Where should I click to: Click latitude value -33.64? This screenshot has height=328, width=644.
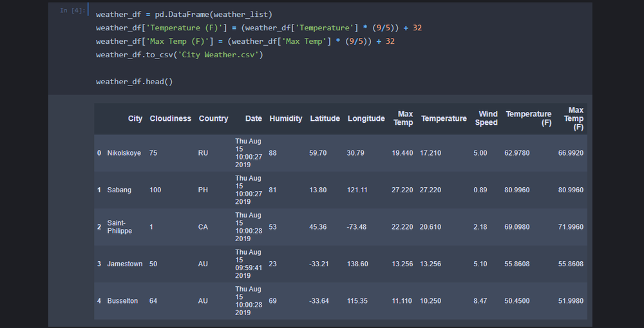[x=319, y=300]
